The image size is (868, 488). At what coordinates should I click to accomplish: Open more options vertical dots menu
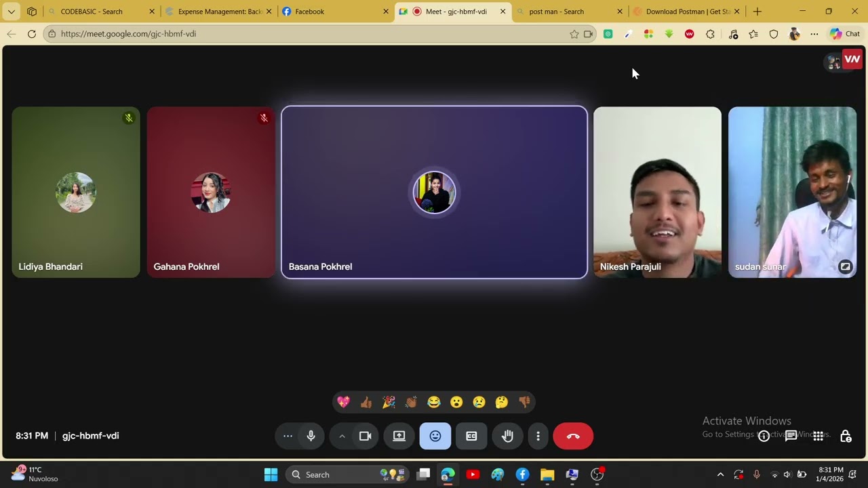(538, 436)
